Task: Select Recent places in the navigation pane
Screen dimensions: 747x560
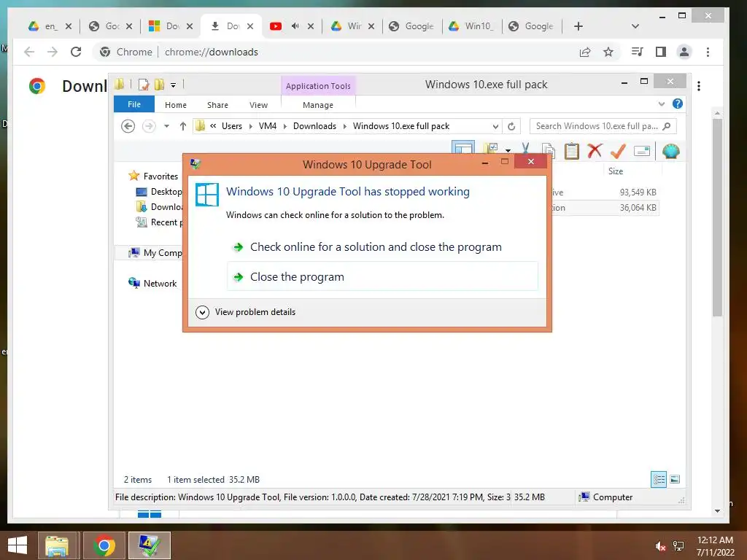Action: click(159, 222)
